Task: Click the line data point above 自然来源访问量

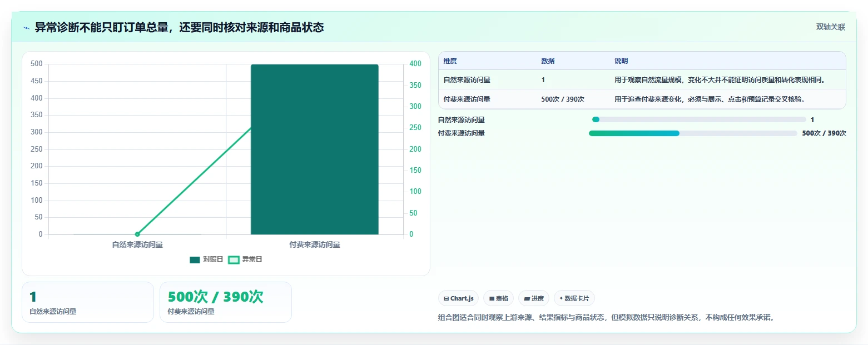Action: (137, 234)
